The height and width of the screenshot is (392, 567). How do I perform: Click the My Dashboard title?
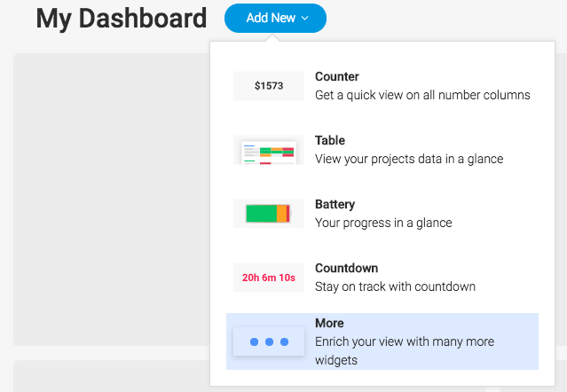coord(122,19)
